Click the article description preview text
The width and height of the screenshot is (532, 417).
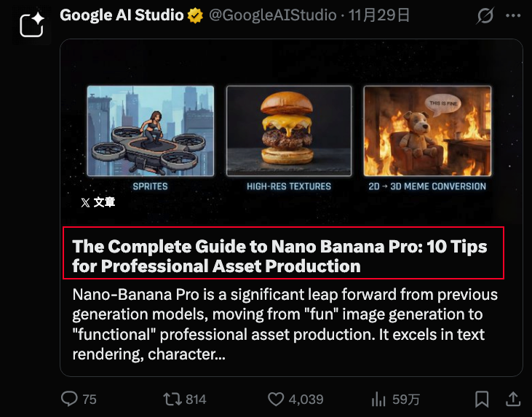pyautogui.click(x=285, y=325)
